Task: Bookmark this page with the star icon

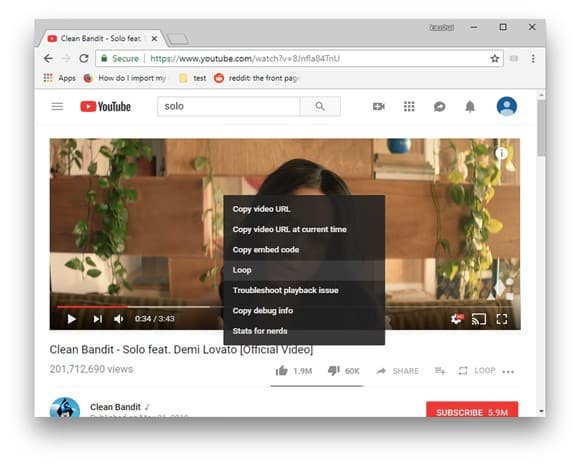Action: (495, 58)
